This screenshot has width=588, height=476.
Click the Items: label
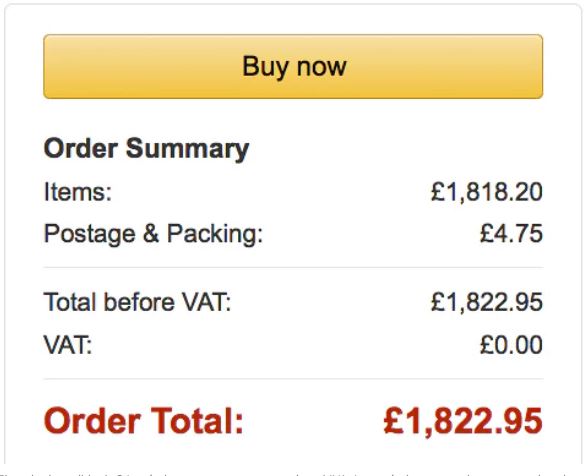78,192
